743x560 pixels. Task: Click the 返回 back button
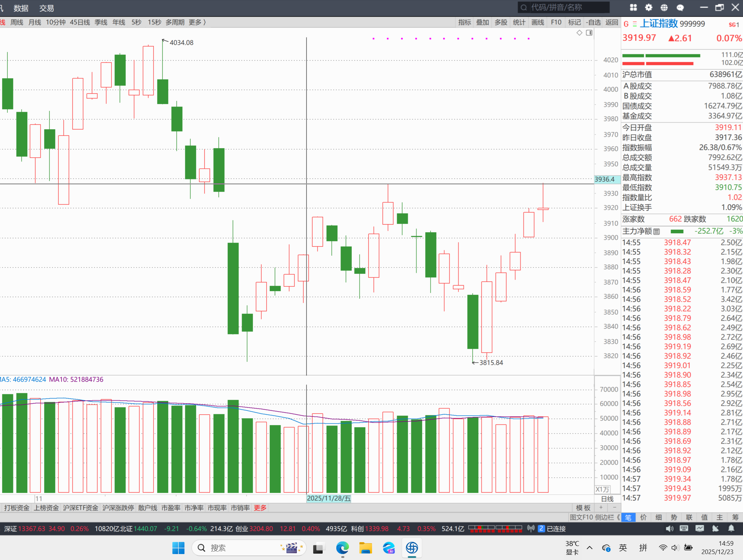point(612,22)
